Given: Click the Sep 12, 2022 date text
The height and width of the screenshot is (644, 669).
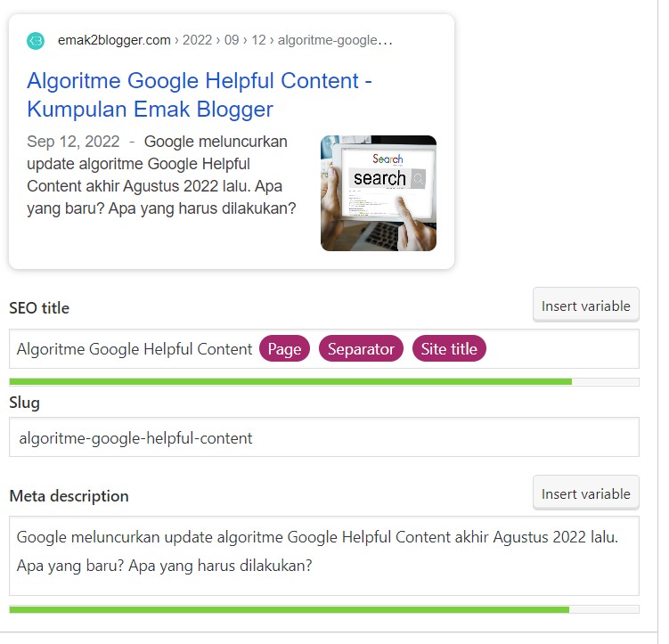Looking at the screenshot, I should pyautogui.click(x=73, y=142).
